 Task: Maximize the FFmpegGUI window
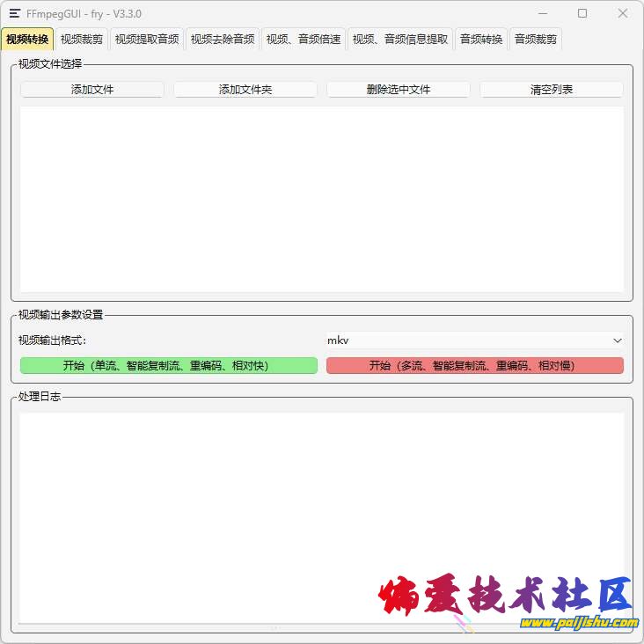582,13
